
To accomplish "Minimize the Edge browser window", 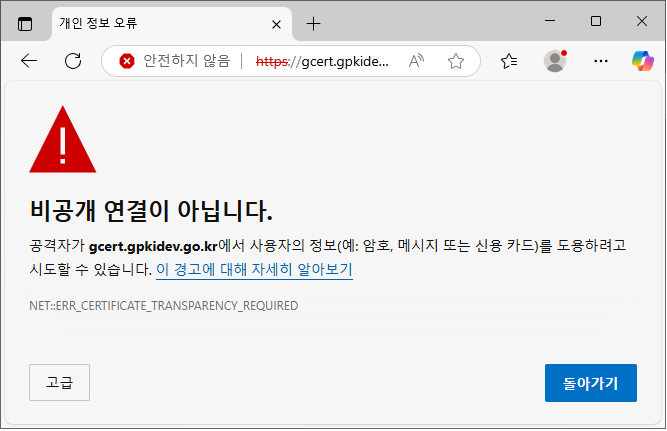I will [x=550, y=21].
